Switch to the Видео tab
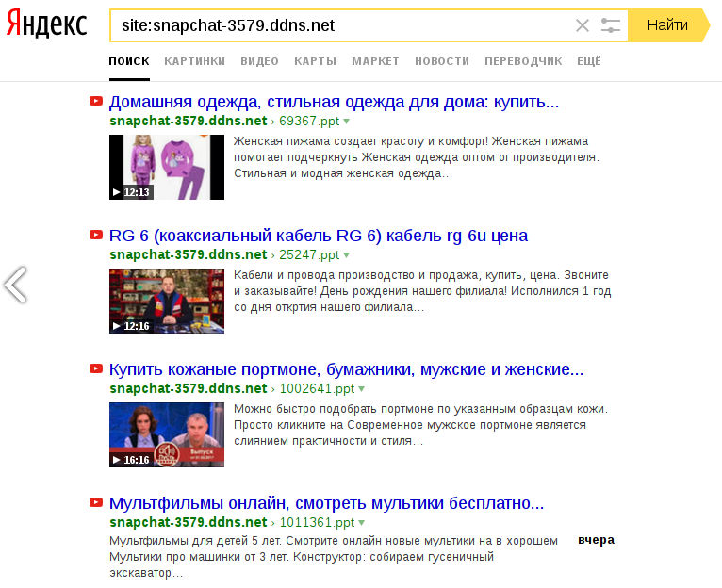This screenshot has height=588, width=722. click(x=260, y=61)
